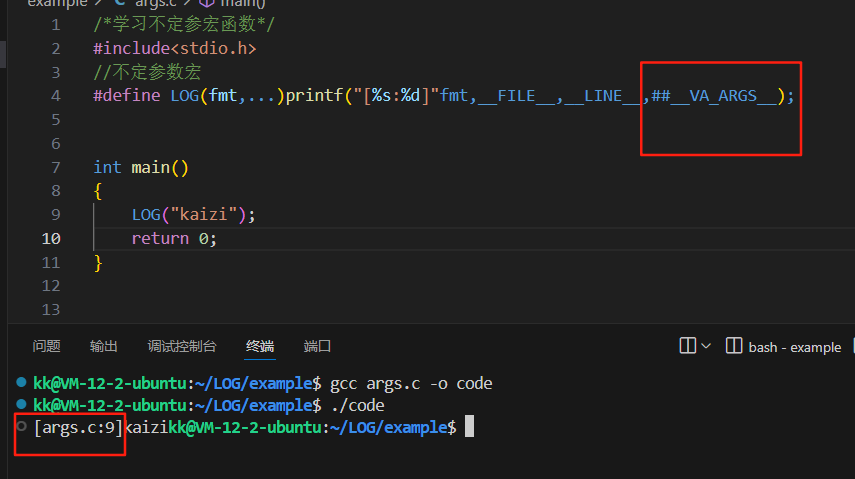Click int main() on line 7
The width and height of the screenshot is (855, 479).
(x=141, y=167)
